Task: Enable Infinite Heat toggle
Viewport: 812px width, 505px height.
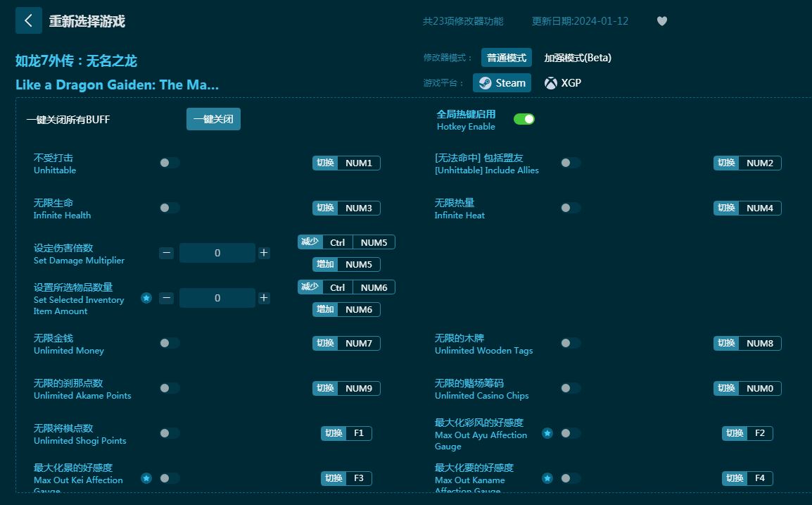Action: 570,208
